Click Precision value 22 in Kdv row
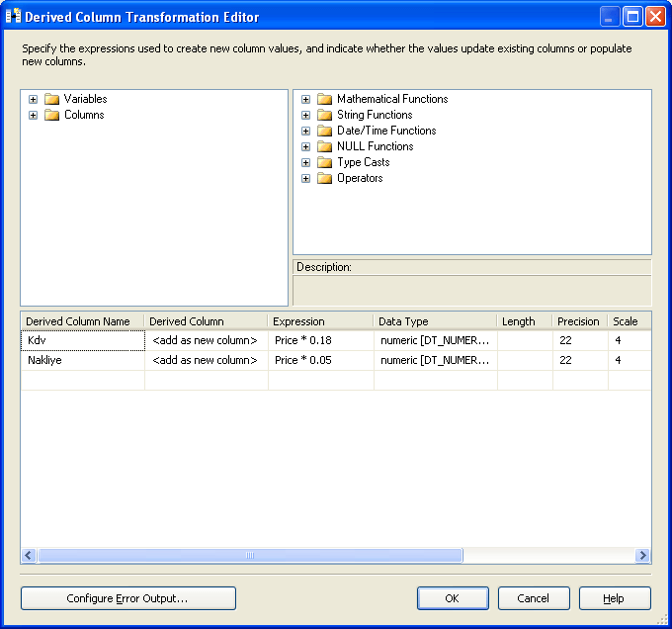This screenshot has height=629, width=672. pos(580,340)
